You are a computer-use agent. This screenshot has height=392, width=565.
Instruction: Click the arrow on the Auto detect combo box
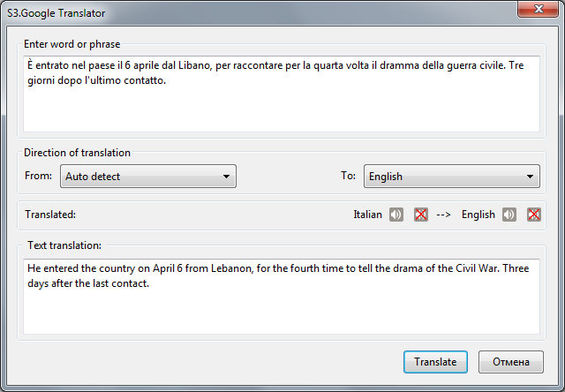[x=226, y=177]
